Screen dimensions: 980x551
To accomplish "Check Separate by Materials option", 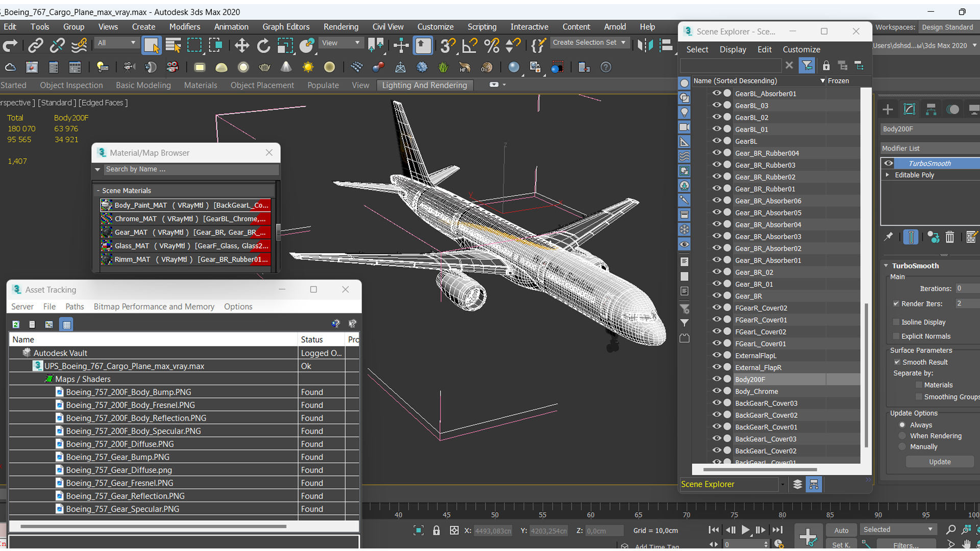I will [919, 385].
